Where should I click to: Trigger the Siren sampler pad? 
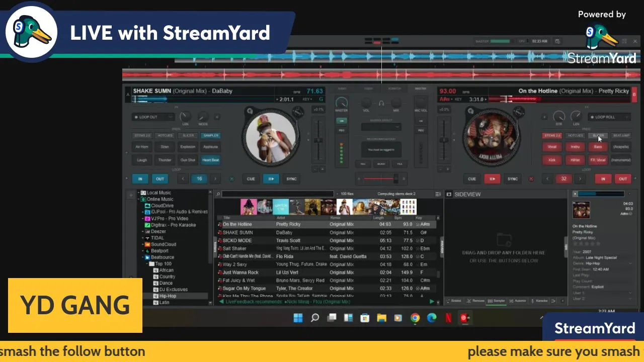(x=165, y=147)
